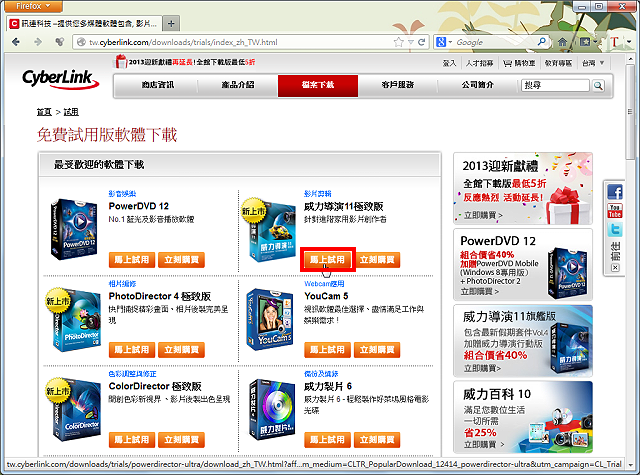Open CyberLink YouTube channel icon
This screenshot has height=475, width=640.
point(615,211)
